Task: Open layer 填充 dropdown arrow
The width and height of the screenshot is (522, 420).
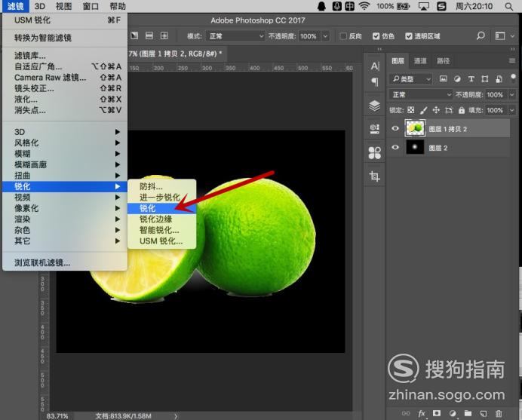Action: (x=512, y=110)
